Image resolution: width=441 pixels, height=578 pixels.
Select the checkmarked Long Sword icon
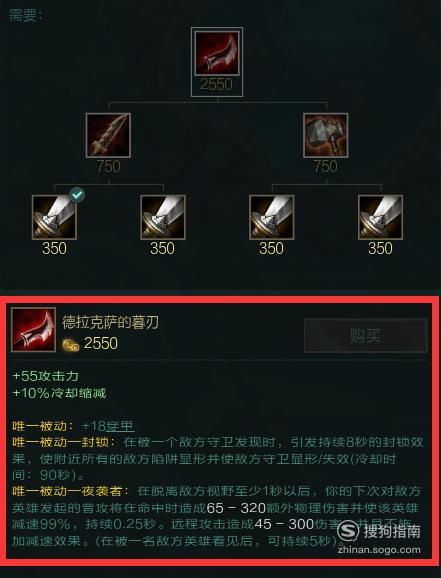click(54, 217)
